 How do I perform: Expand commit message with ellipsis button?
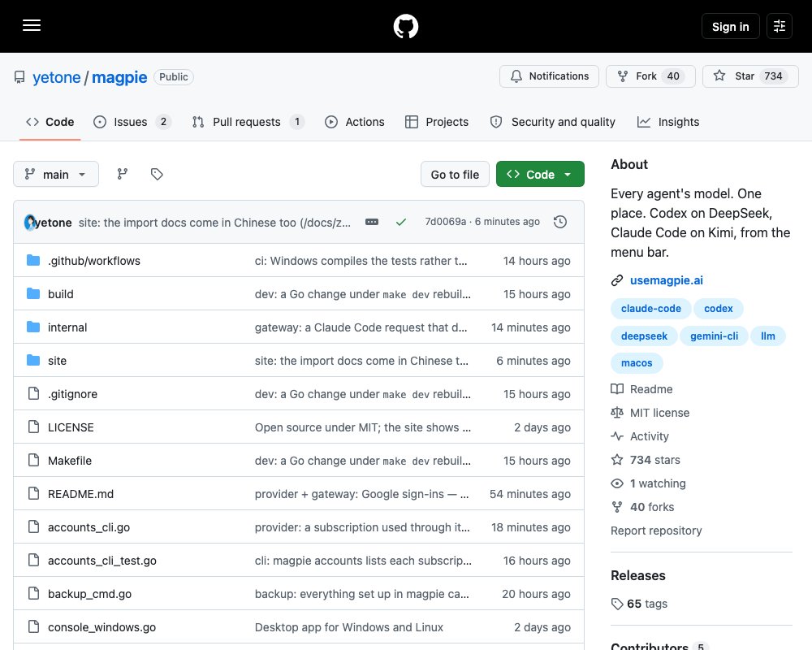(372, 222)
